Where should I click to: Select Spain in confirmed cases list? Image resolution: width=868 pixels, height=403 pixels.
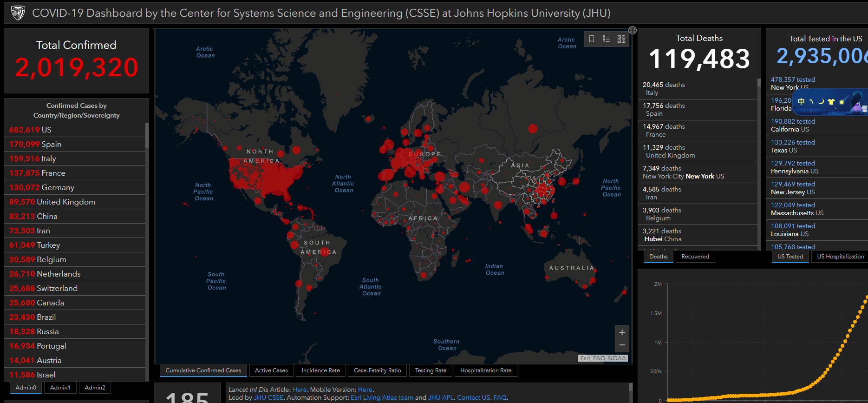(75, 144)
